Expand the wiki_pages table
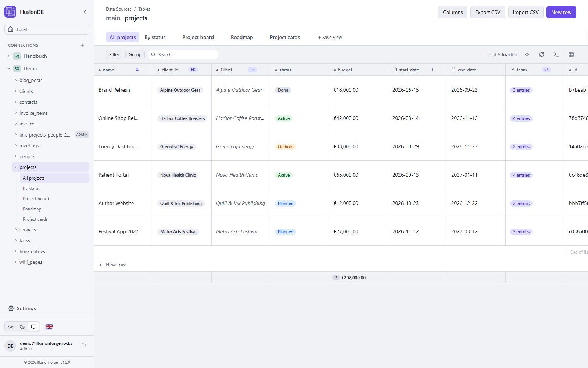Viewport: 588px width, 368px height. tap(16, 262)
